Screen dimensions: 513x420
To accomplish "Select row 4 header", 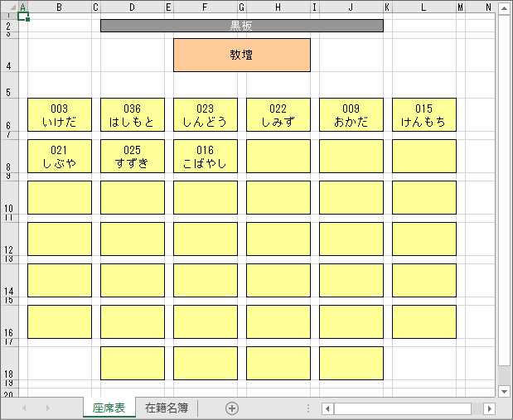I will tap(9, 55).
